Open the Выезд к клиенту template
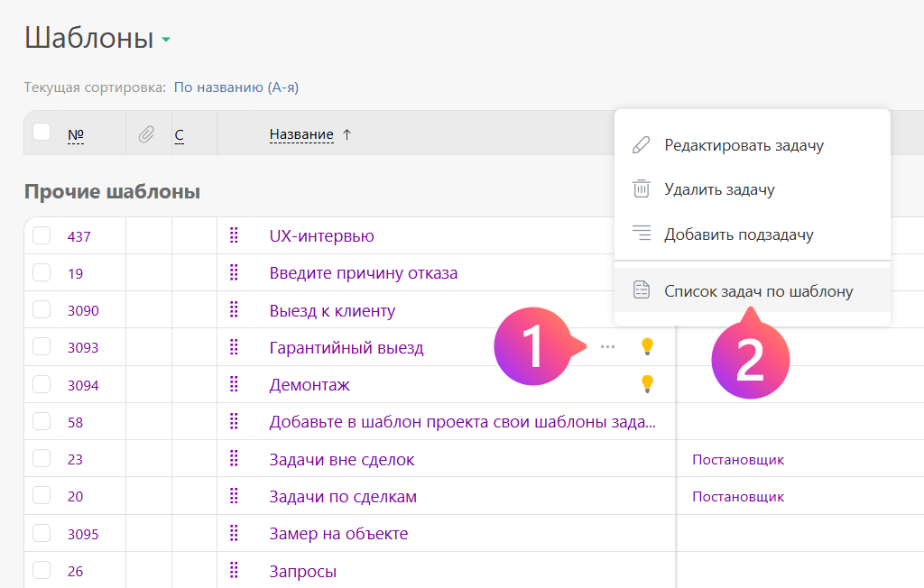The image size is (924, 588). pyautogui.click(x=332, y=311)
